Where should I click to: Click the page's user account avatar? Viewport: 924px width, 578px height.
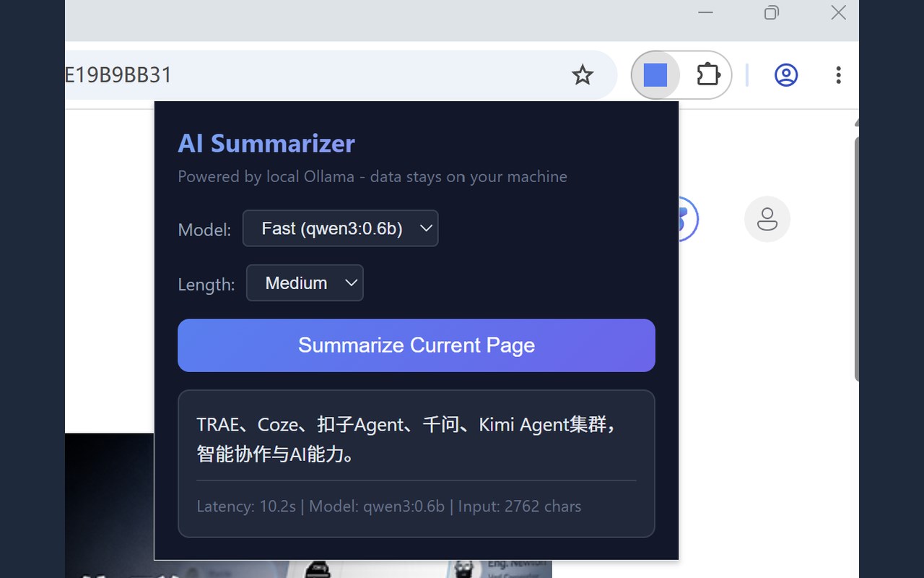click(767, 219)
